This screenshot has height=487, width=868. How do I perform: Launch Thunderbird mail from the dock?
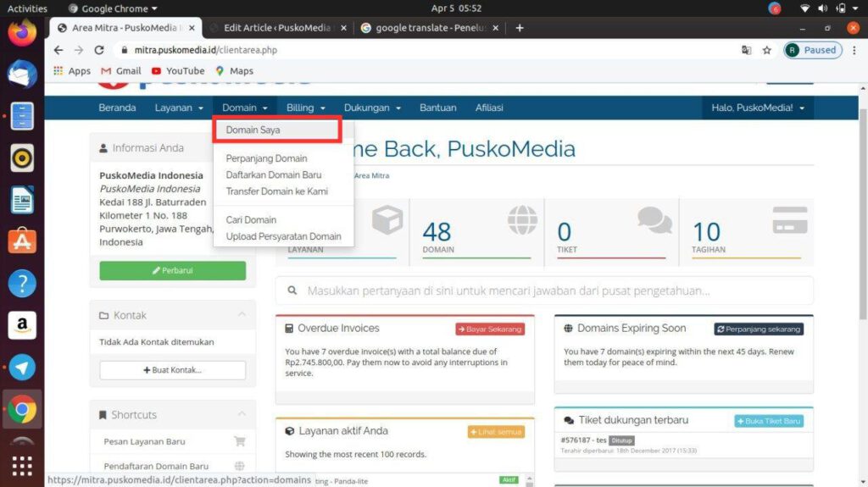pyautogui.click(x=22, y=75)
